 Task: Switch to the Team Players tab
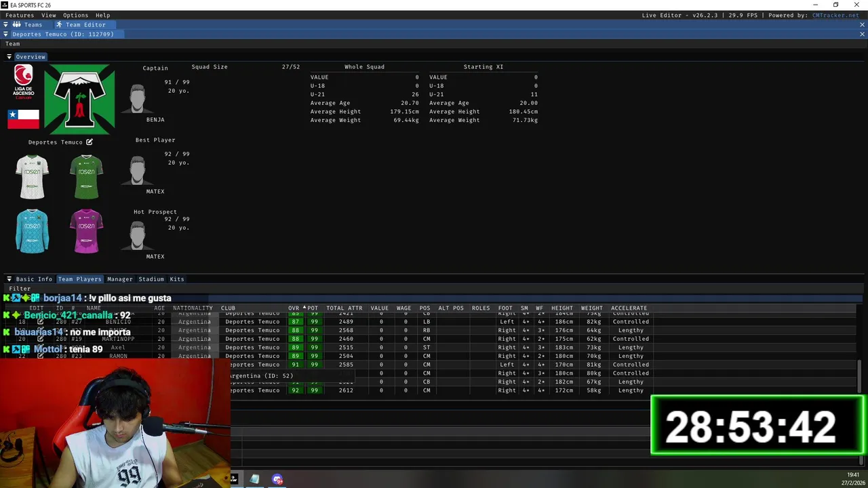point(79,279)
